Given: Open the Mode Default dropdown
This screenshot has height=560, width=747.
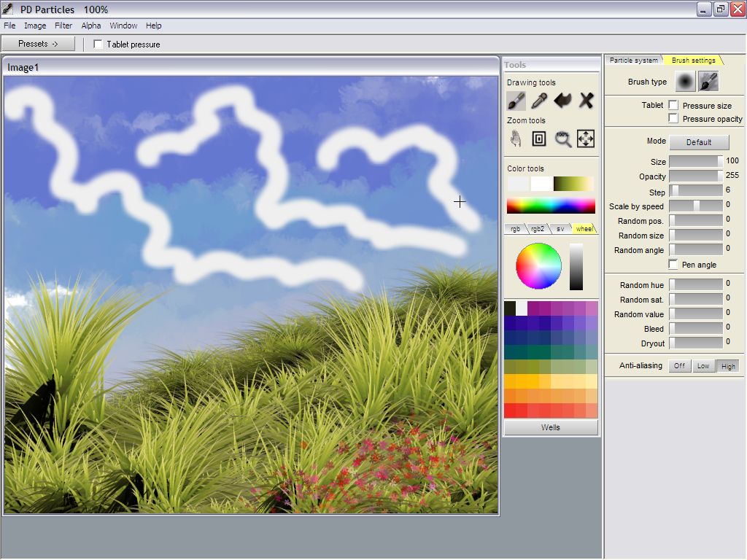Looking at the screenshot, I should coord(698,142).
